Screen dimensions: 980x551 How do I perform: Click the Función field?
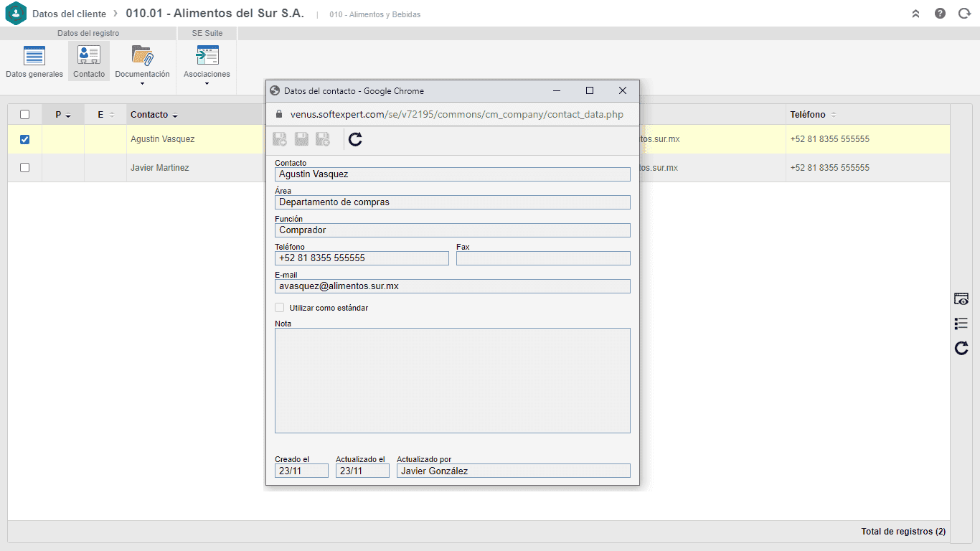click(x=453, y=230)
